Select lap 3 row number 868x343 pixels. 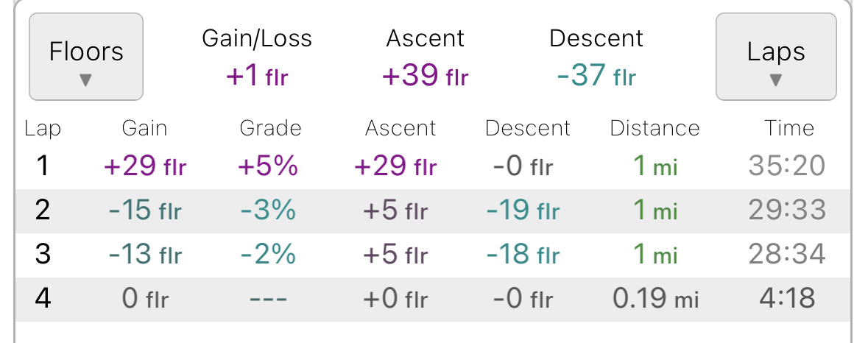point(43,254)
